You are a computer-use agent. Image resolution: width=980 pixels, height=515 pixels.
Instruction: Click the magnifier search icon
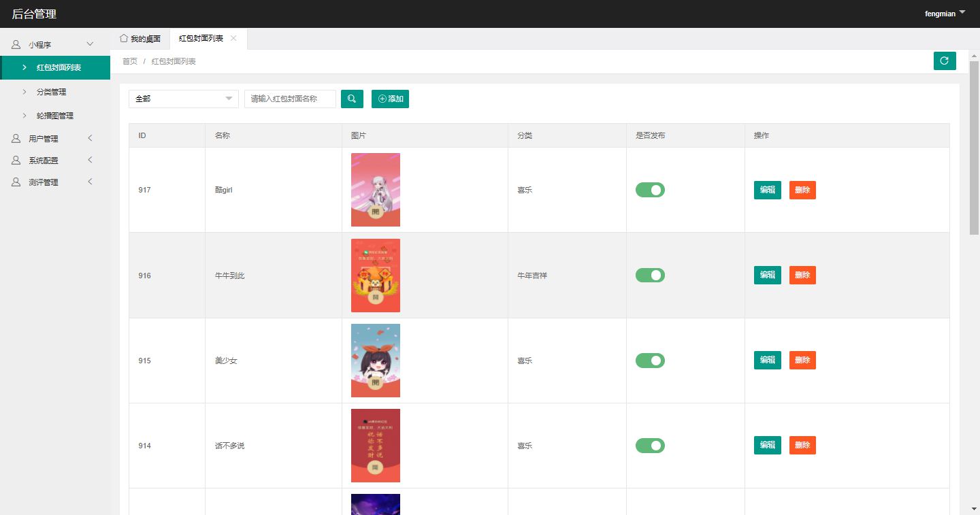click(x=352, y=98)
